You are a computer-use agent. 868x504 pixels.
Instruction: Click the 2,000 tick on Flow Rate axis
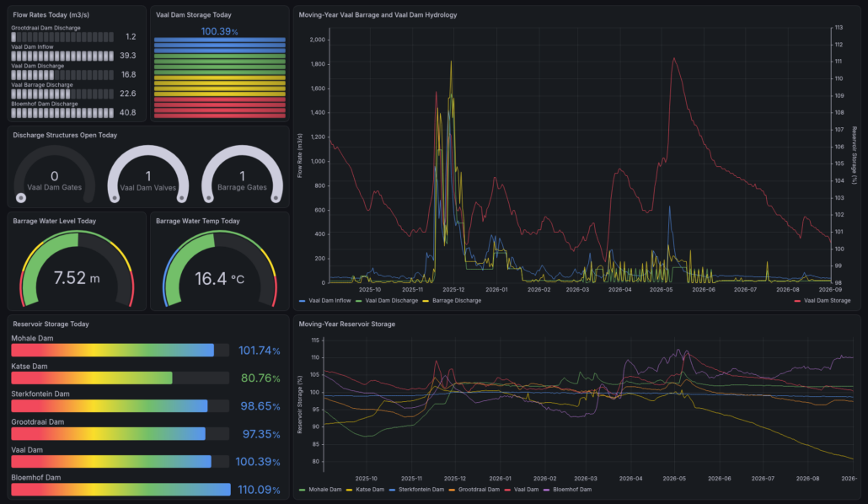coord(318,40)
